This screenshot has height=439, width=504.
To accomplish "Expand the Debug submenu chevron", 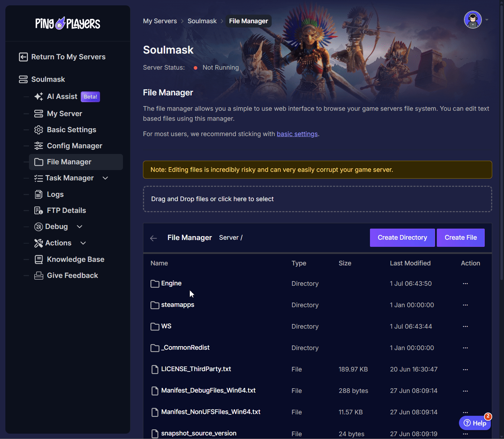I will pyautogui.click(x=79, y=226).
